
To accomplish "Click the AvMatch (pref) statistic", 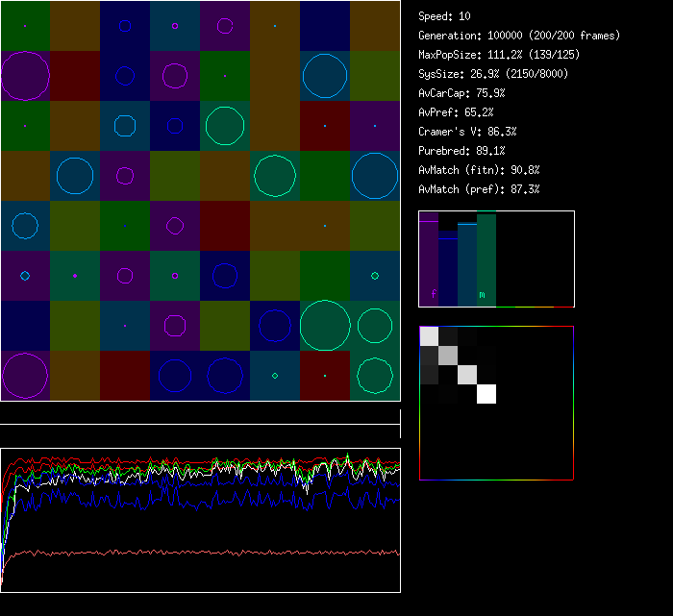I will [x=479, y=189].
